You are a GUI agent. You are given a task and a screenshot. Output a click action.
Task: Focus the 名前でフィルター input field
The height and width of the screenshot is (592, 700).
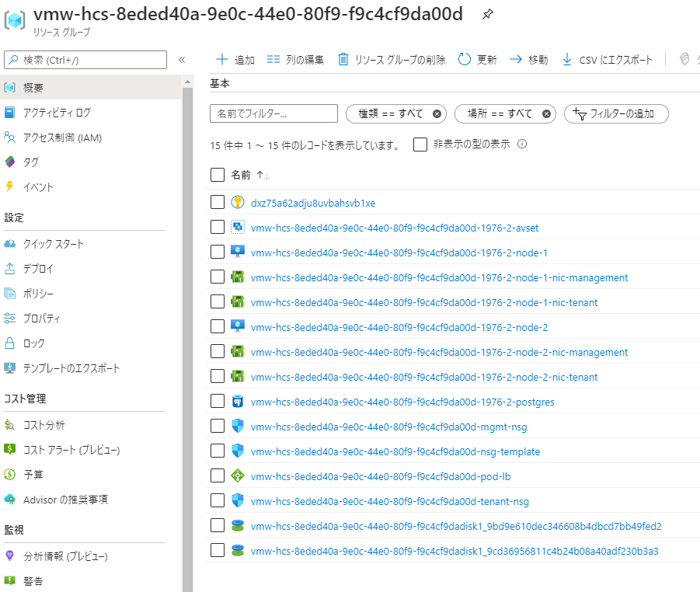[273, 113]
